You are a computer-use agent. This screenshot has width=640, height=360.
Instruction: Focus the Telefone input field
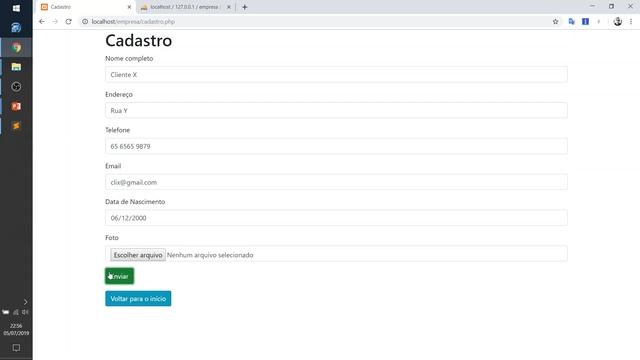tap(336, 146)
